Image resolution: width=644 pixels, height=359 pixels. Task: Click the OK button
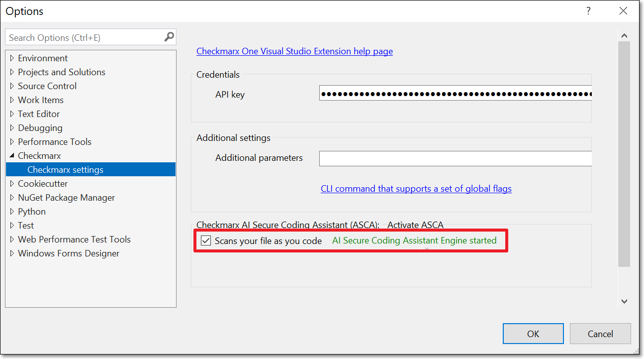[x=533, y=334]
